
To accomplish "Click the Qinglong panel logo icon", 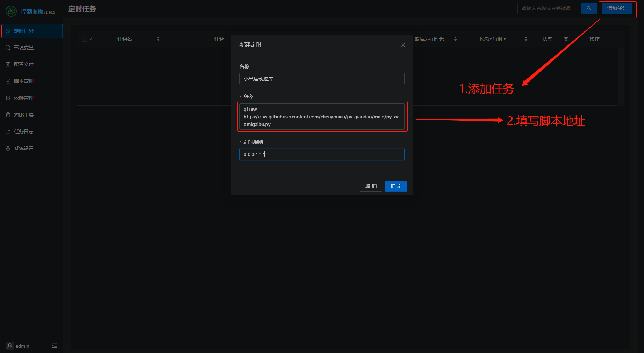I will click(x=11, y=11).
